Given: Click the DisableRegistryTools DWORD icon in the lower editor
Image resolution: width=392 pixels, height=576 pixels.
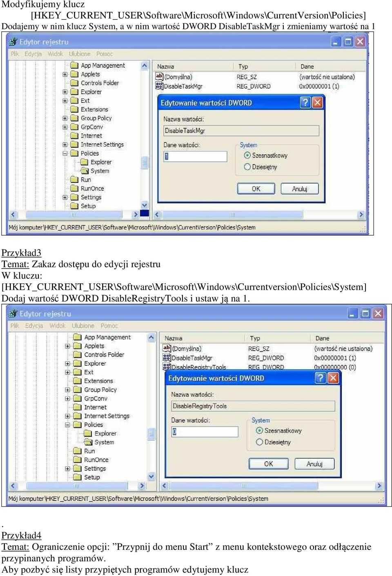Looking at the screenshot, I should point(167,367).
